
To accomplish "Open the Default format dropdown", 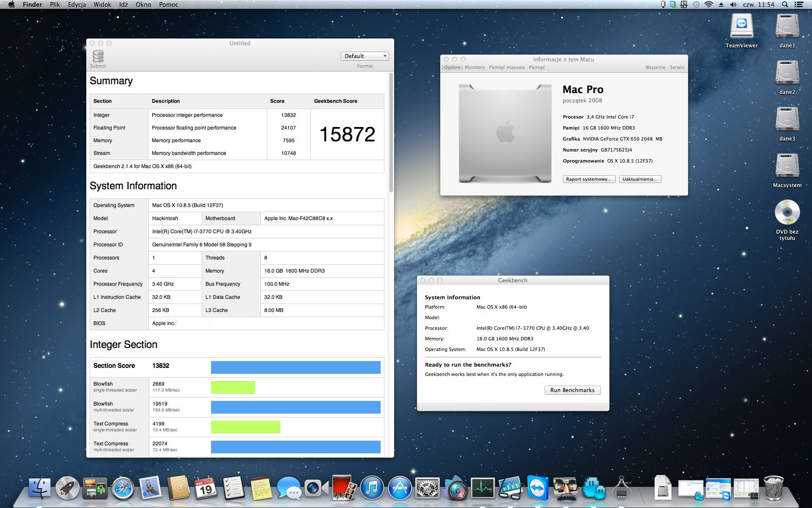I will tap(365, 56).
